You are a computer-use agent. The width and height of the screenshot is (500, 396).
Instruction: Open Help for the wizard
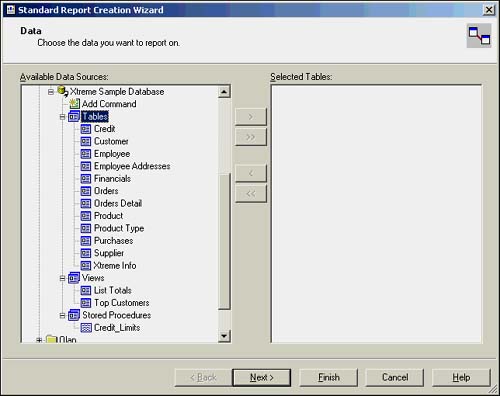pos(461,378)
